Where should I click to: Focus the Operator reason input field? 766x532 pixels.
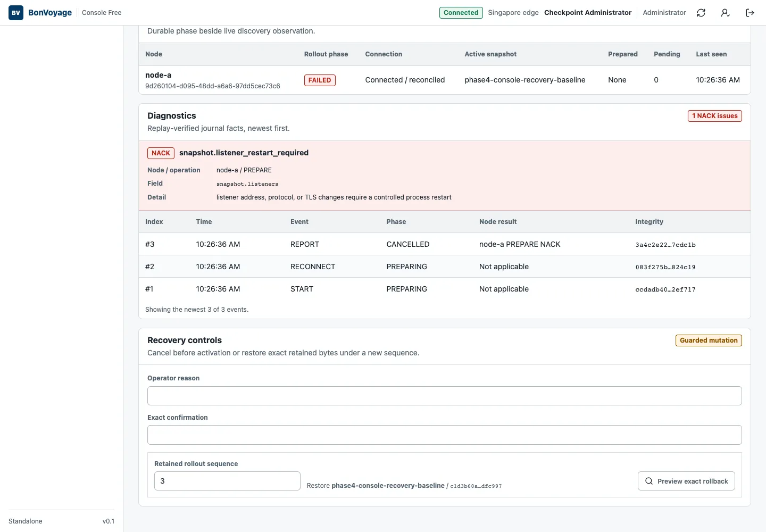click(x=445, y=396)
